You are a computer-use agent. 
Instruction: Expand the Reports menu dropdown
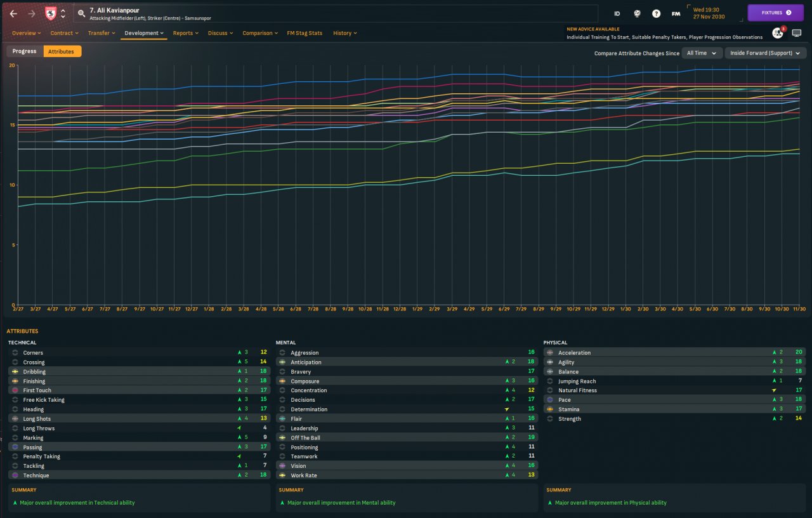click(185, 33)
